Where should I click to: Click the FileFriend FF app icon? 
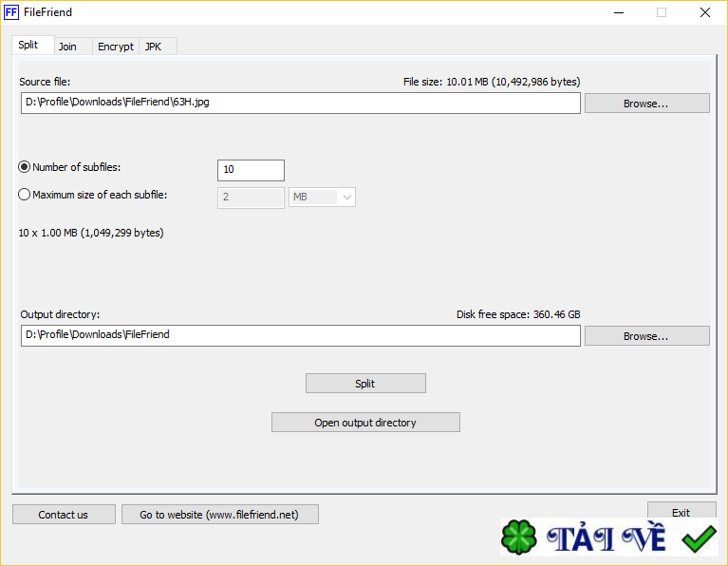(11, 12)
